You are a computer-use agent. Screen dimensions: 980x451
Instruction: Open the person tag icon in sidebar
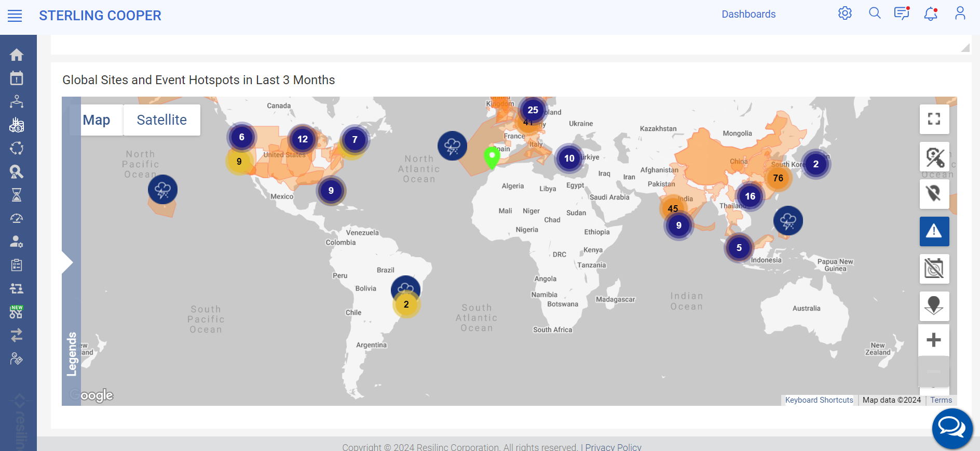point(17,359)
